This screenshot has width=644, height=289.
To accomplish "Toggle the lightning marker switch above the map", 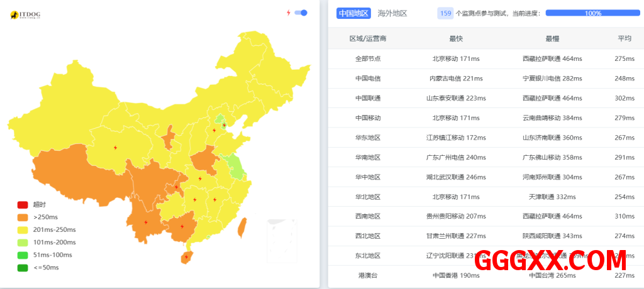I will pos(301,13).
